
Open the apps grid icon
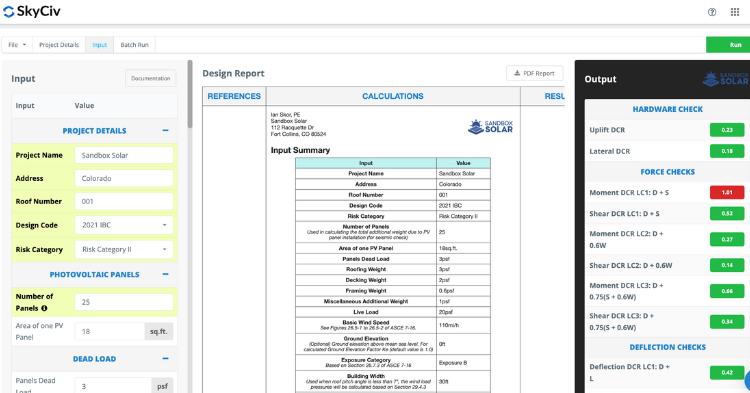click(735, 12)
